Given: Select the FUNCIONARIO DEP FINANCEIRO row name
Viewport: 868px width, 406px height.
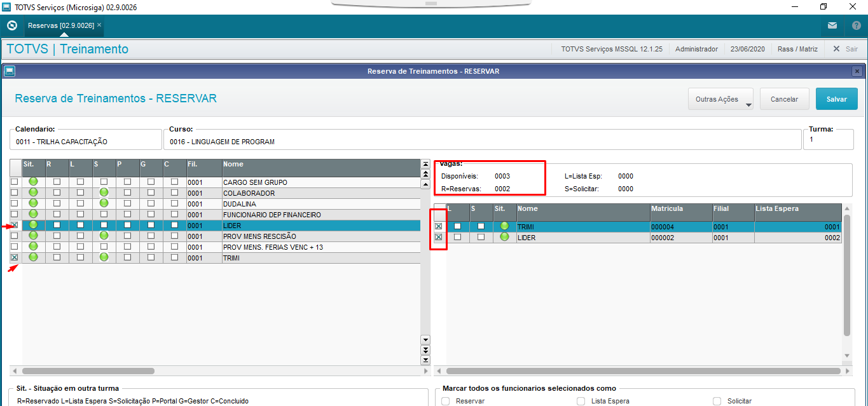Looking at the screenshot, I should (x=272, y=215).
